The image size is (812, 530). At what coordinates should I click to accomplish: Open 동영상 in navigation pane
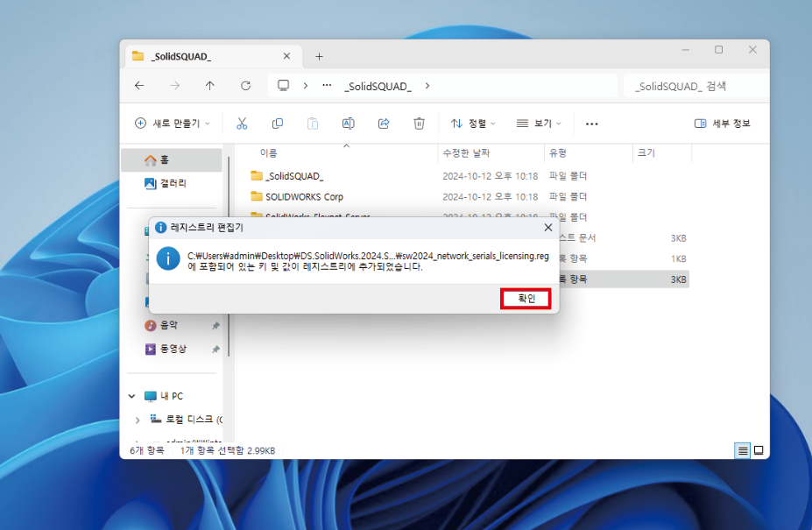(x=173, y=349)
